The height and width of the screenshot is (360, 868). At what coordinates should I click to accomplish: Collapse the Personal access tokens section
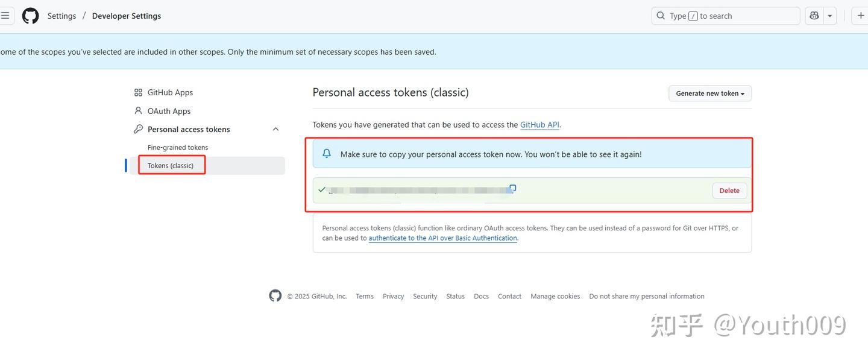point(275,129)
